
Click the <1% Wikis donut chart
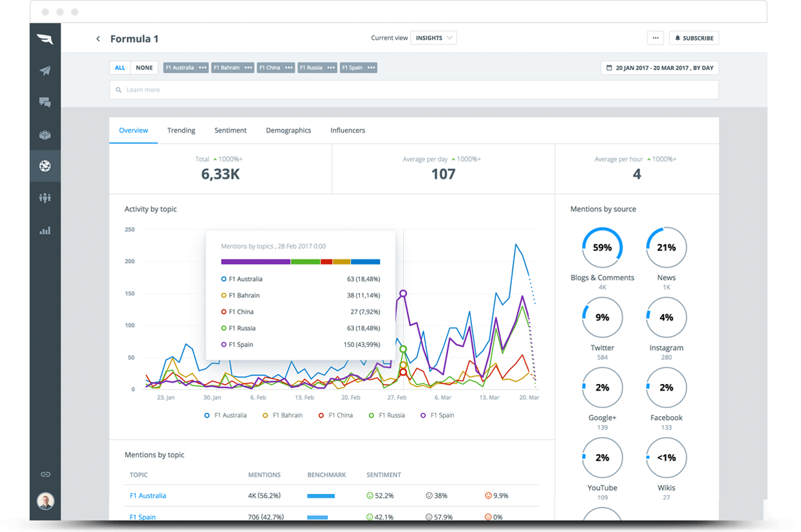click(666, 458)
